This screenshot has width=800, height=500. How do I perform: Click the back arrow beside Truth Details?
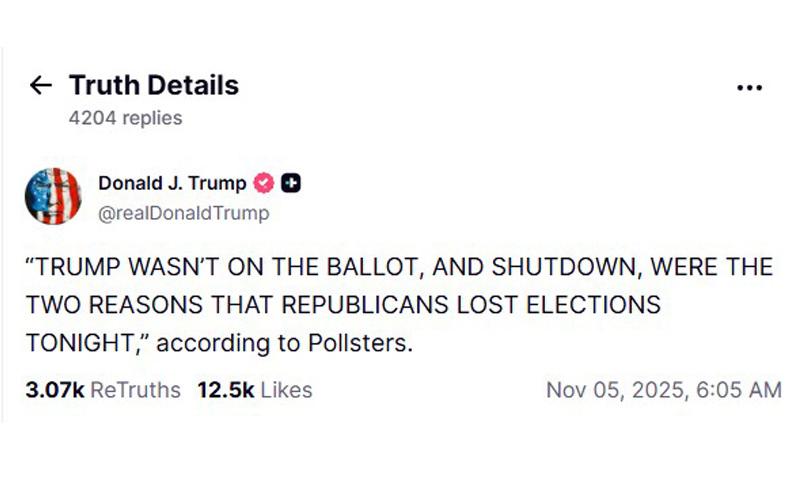[40, 85]
